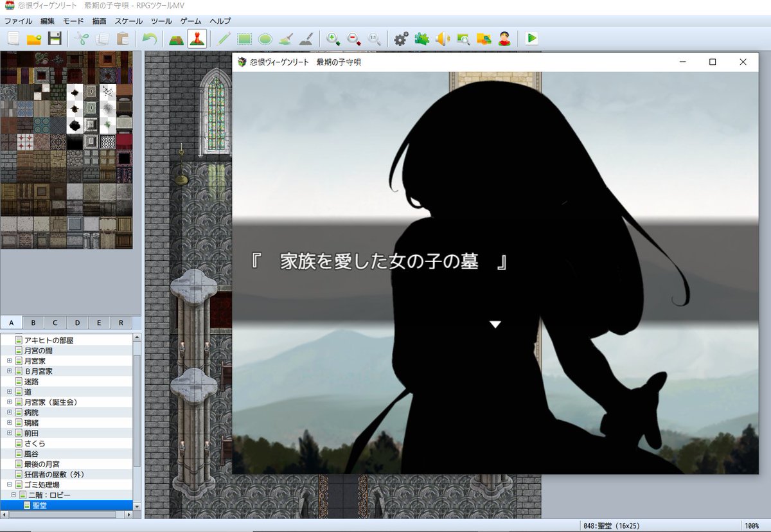Image resolution: width=771 pixels, height=532 pixels.
Task: Expand the 道 map node
Action: pyautogui.click(x=9, y=391)
